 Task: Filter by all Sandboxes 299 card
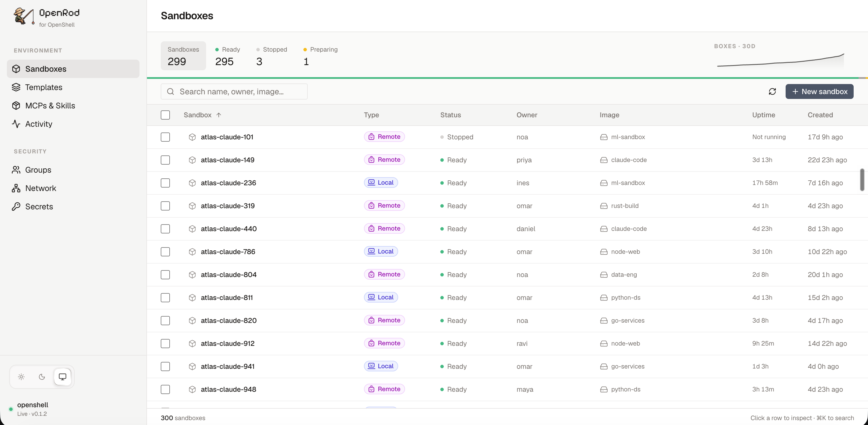[183, 56]
